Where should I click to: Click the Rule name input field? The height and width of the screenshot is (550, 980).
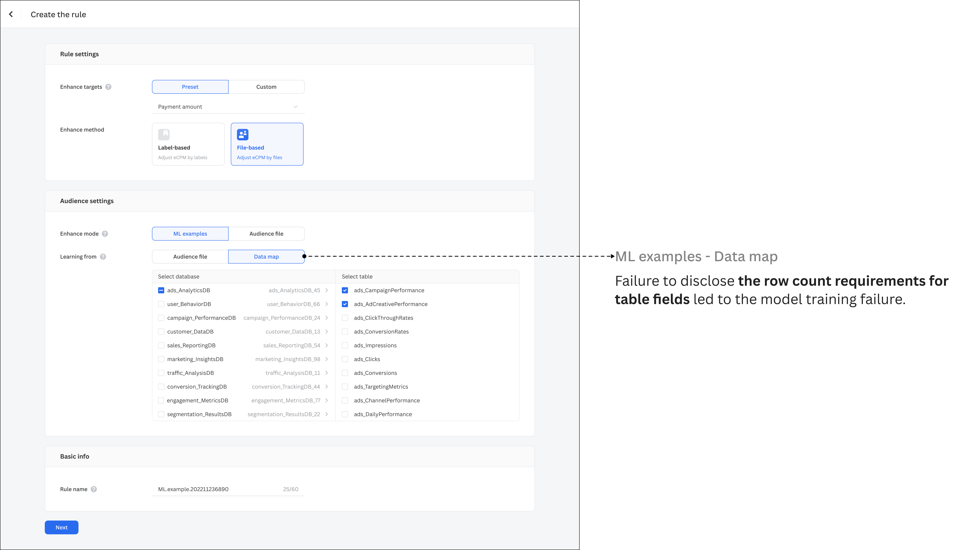coord(228,490)
